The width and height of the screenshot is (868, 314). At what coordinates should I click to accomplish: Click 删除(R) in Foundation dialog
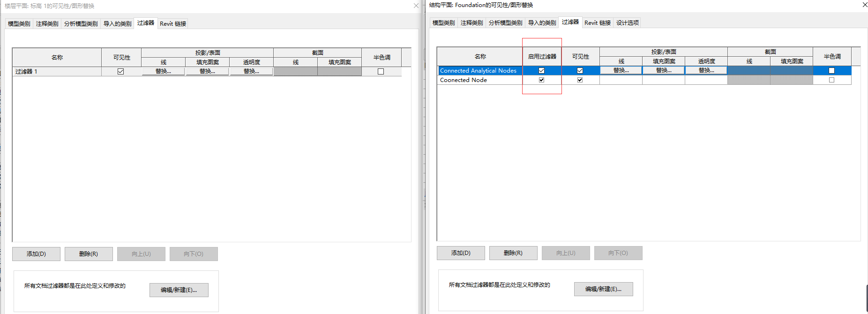pos(513,253)
